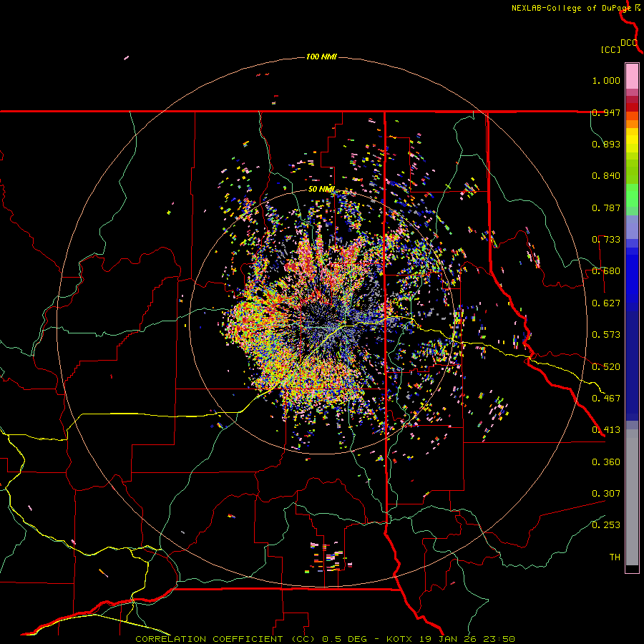The width and height of the screenshot is (644, 644).
Task: Click the NEXLAB-College of DuPage title text
Action: pyautogui.click(x=571, y=8)
